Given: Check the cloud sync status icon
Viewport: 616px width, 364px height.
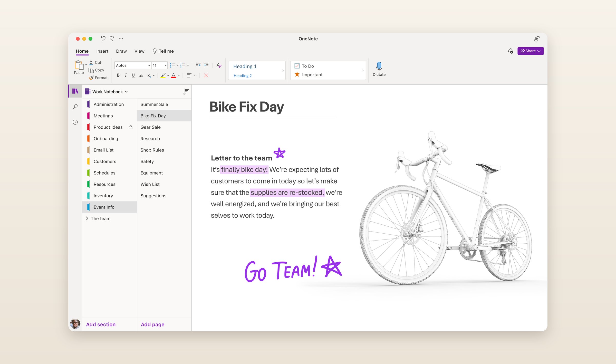Looking at the screenshot, I should pyautogui.click(x=511, y=51).
